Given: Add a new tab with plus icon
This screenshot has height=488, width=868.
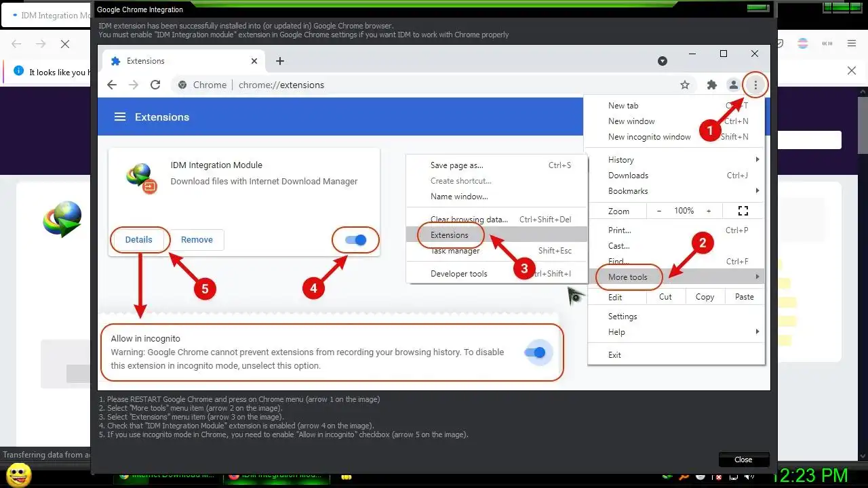Looking at the screenshot, I should [x=280, y=61].
